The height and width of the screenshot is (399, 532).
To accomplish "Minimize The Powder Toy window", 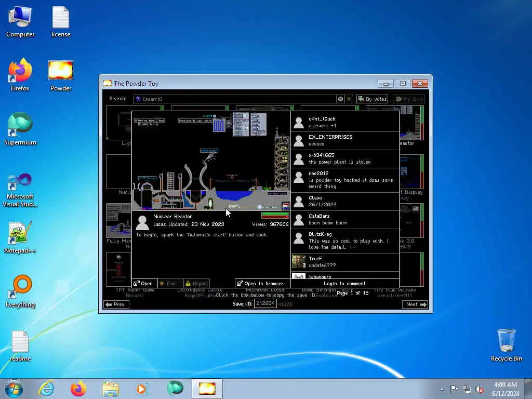I will (385, 84).
